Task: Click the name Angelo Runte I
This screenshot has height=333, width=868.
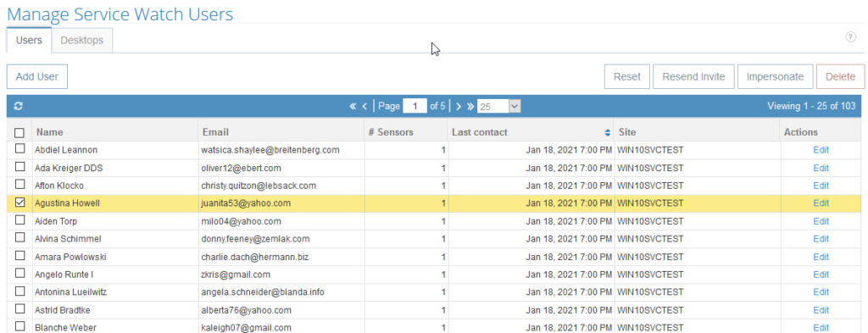Action: point(64,275)
